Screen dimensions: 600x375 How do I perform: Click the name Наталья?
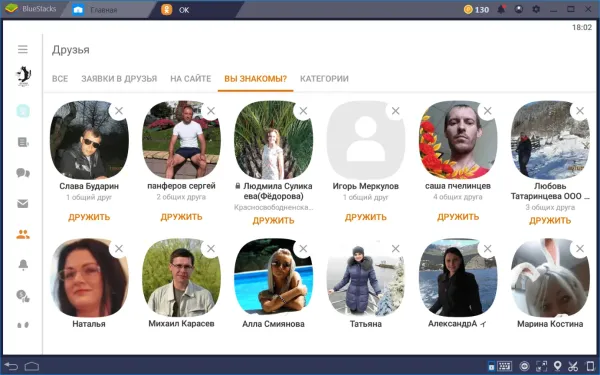pyautogui.click(x=89, y=324)
